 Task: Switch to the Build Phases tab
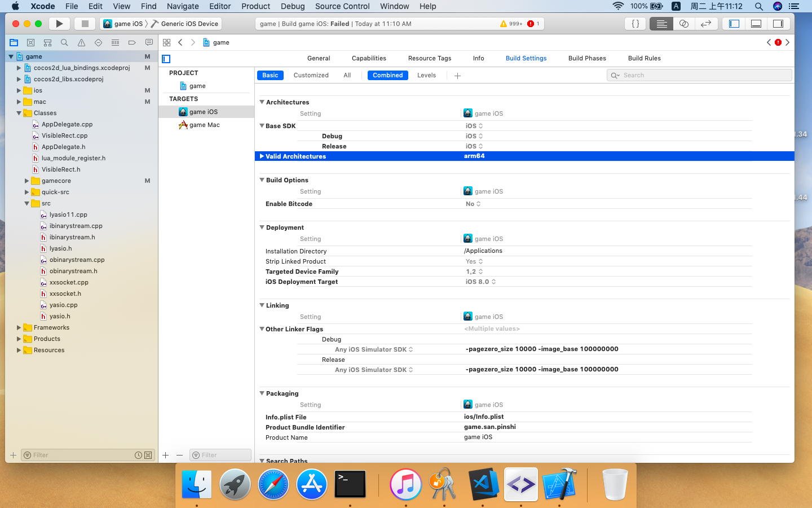click(x=587, y=58)
